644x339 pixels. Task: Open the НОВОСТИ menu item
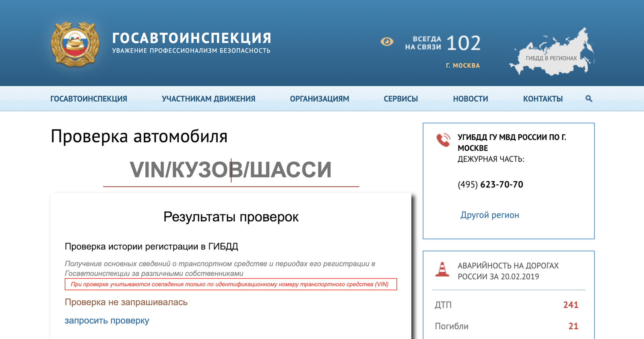tap(471, 99)
